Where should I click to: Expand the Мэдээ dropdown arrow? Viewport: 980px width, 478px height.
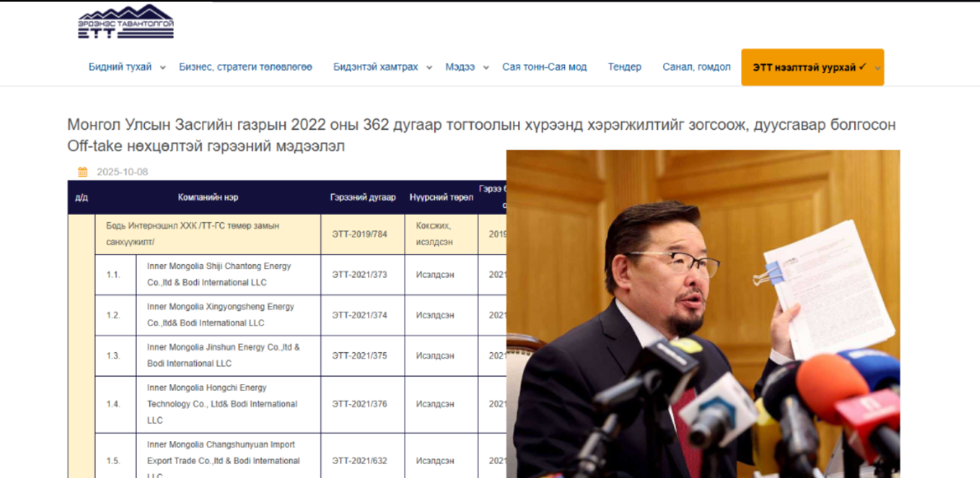485,68
